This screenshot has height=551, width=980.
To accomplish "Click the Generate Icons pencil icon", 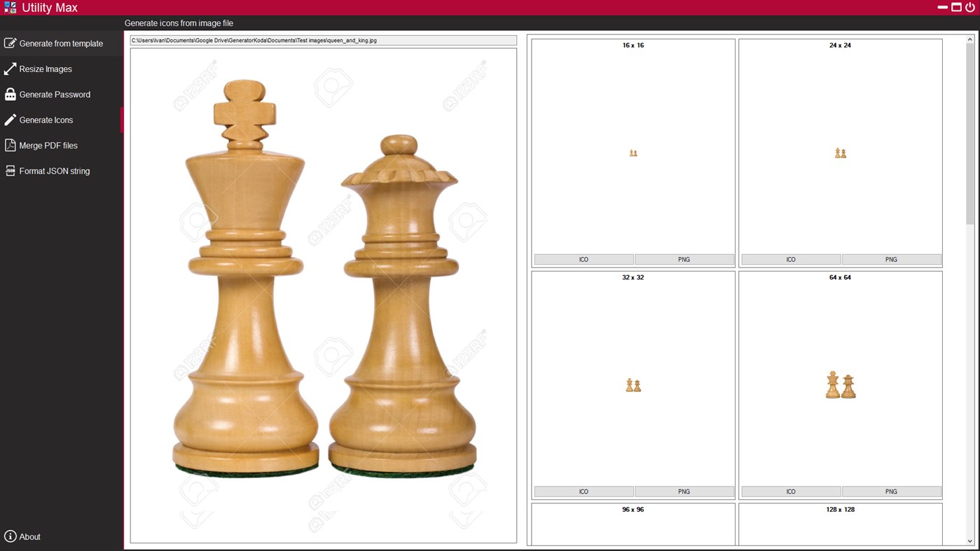I will (10, 120).
